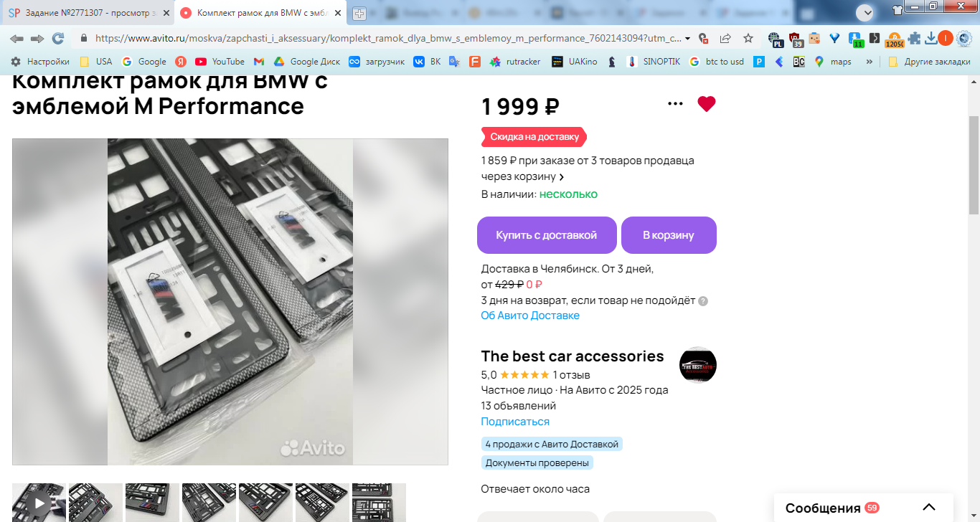Viewport: 980px width, 522px height.
Task: Bookmark this page with the star icon
Action: point(748,39)
